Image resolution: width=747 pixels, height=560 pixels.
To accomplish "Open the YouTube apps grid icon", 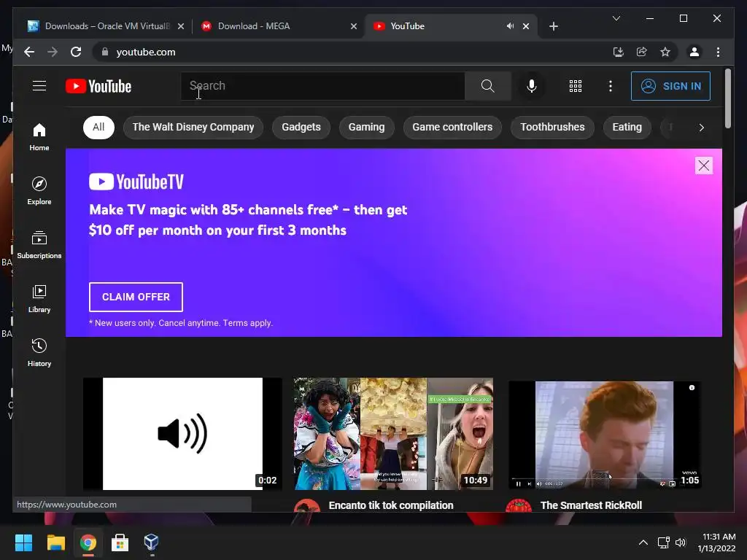I will [576, 86].
